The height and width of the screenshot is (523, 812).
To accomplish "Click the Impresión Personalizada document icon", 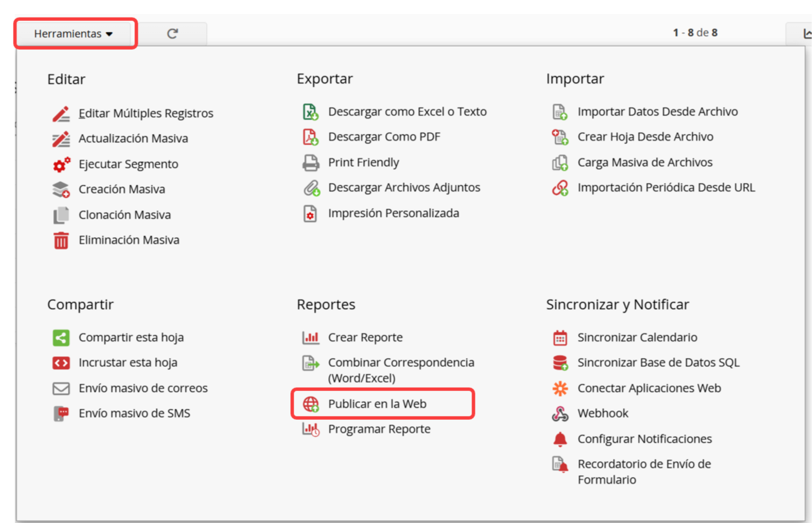I will [310, 213].
